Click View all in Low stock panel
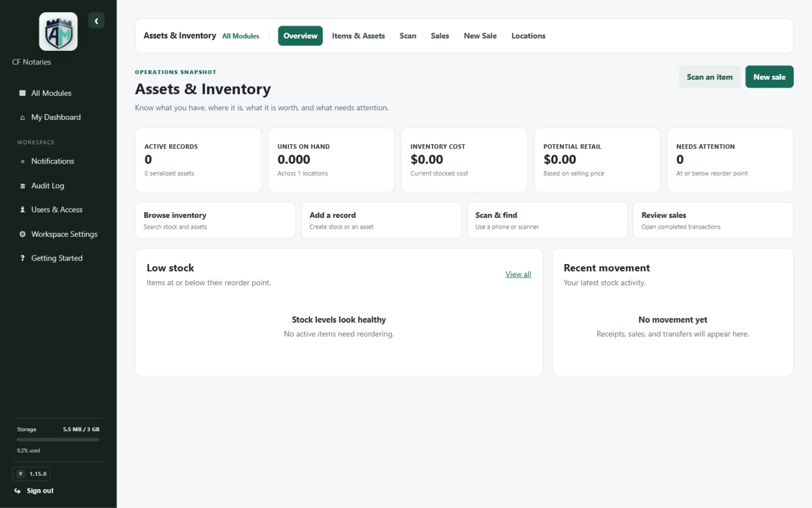The width and height of the screenshot is (812, 508). tap(518, 274)
